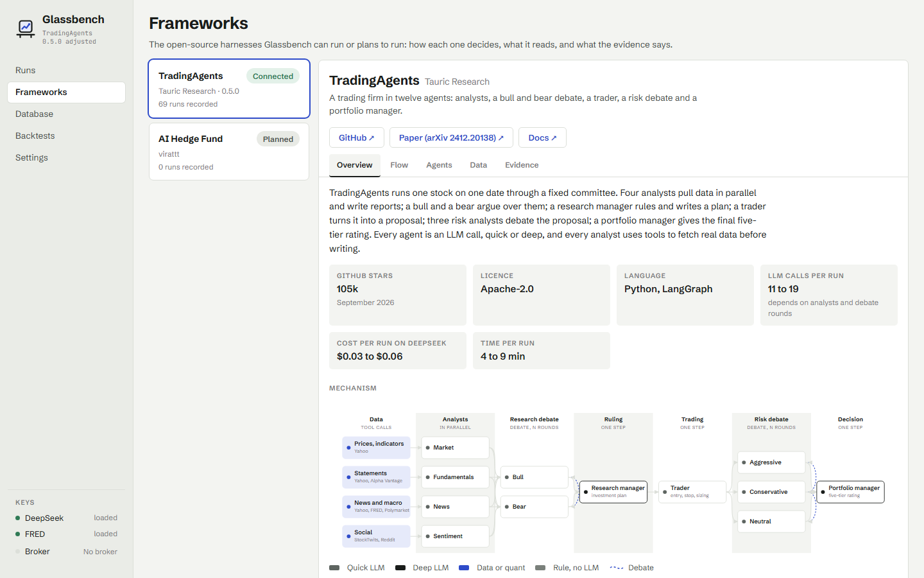Select the Portfolio manager node
The width and height of the screenshot is (924, 578).
850,492
